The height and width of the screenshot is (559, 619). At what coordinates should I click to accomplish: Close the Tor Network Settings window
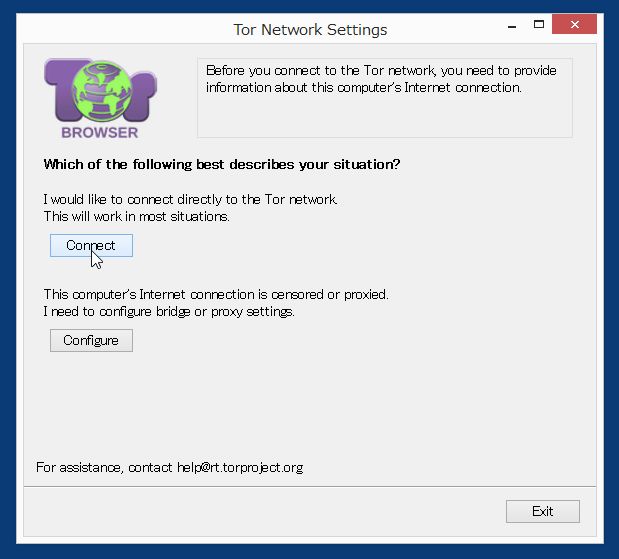coord(574,24)
